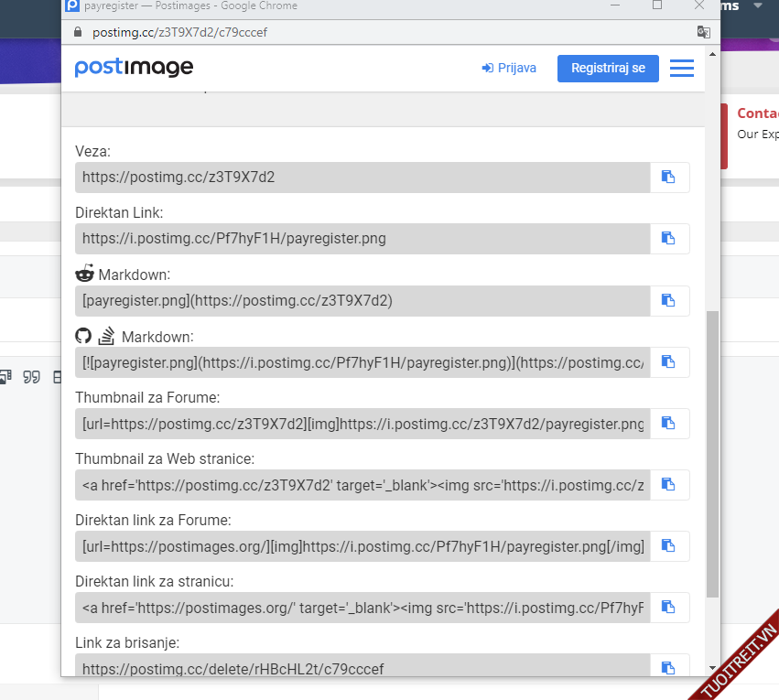Viewport: 779px width, 700px height.
Task: Open the hamburger navigation menu
Action: 681,69
